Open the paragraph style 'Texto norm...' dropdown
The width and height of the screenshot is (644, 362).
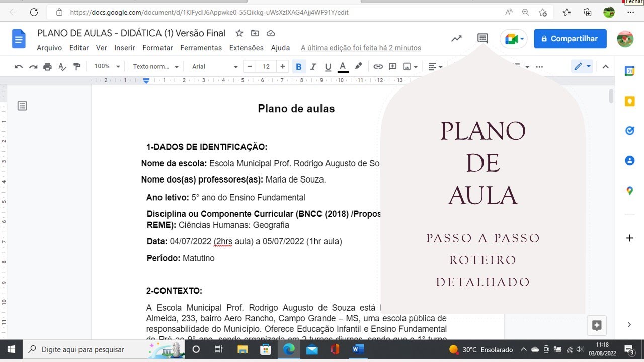coord(155,66)
